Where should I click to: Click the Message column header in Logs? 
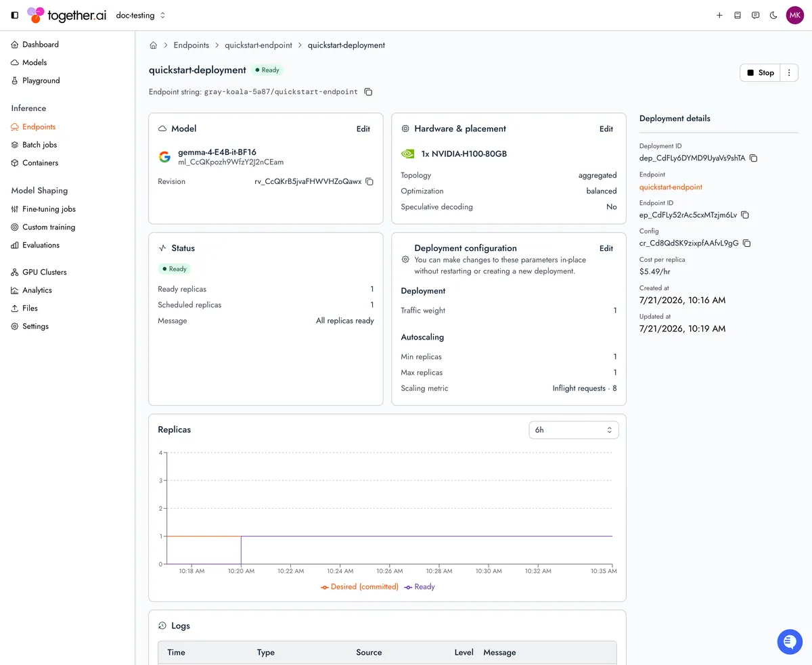point(499,653)
